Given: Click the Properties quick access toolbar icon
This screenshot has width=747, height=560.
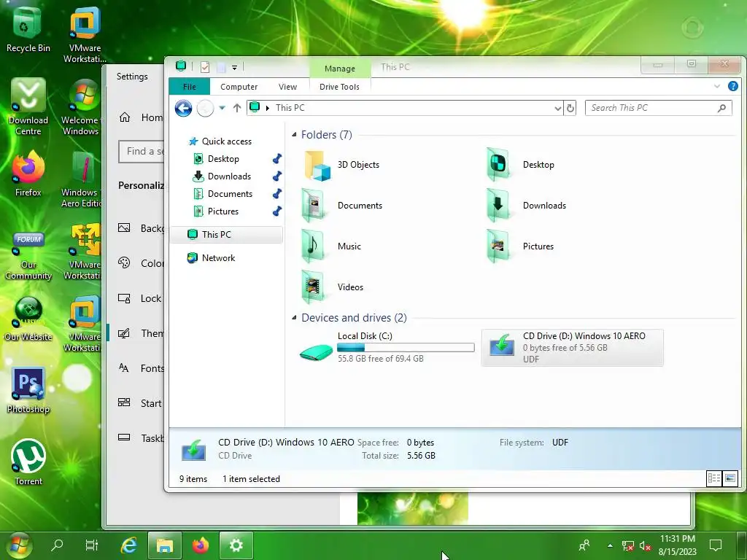Looking at the screenshot, I should click(205, 67).
